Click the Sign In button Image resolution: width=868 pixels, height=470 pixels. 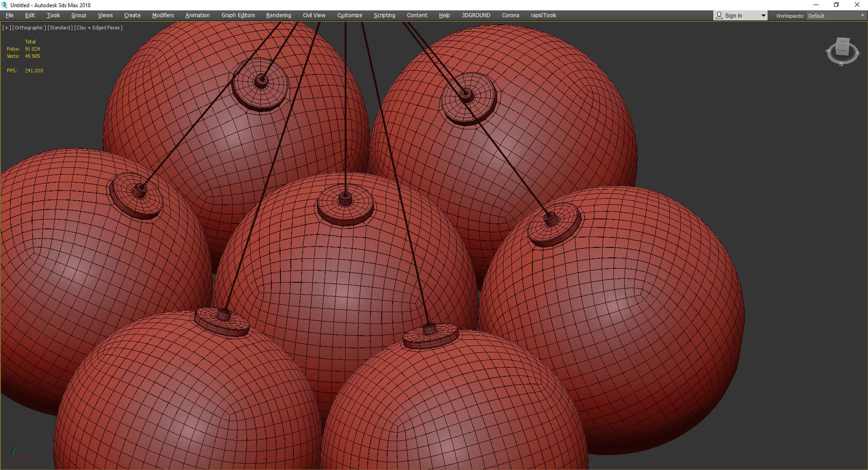coord(734,15)
